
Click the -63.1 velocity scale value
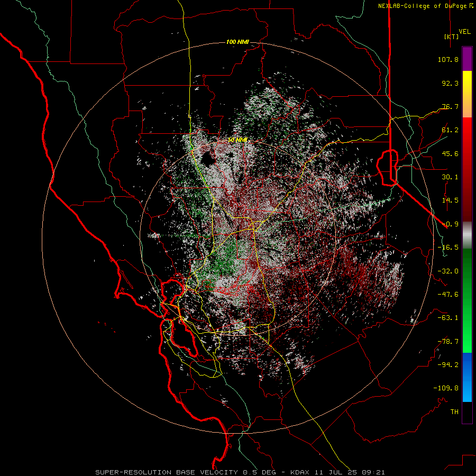coord(448,318)
